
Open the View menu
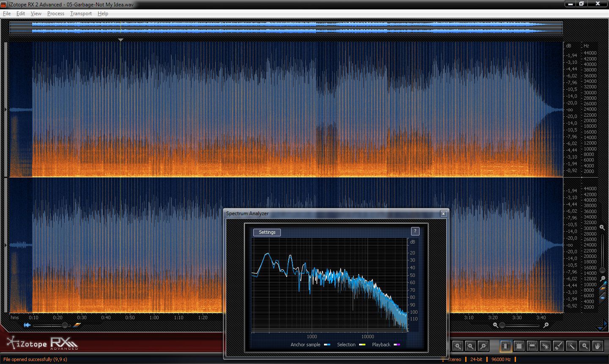point(36,14)
